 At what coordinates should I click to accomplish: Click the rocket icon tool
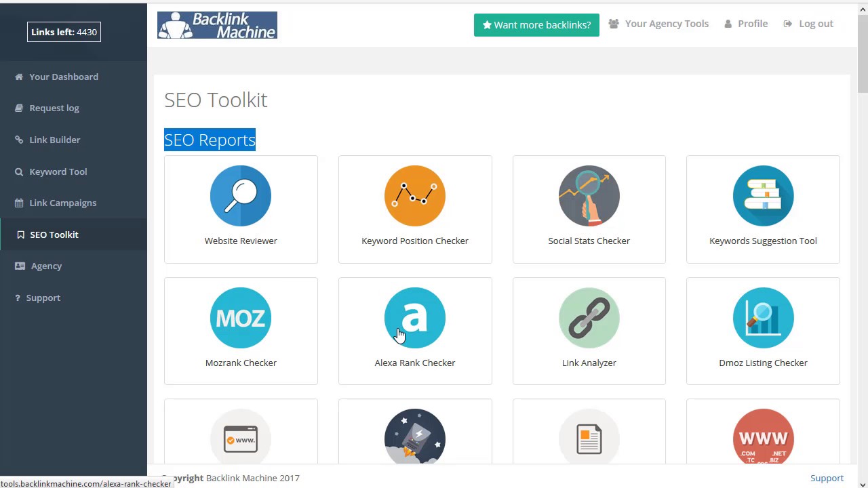pyautogui.click(x=415, y=437)
